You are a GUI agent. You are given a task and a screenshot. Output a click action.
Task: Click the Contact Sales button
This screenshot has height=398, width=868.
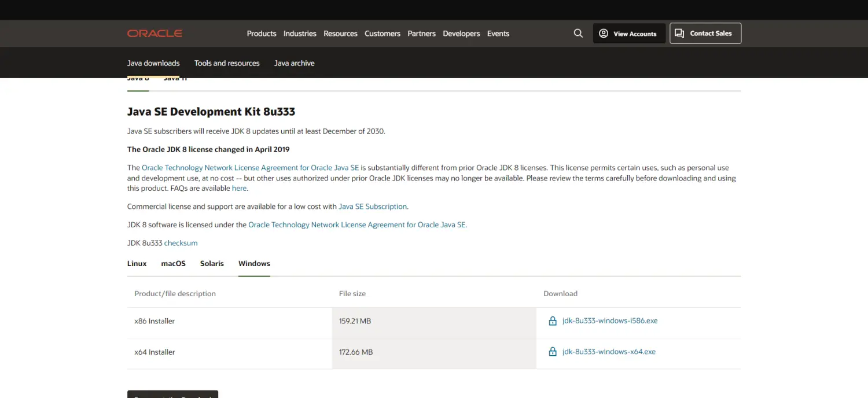[705, 34]
